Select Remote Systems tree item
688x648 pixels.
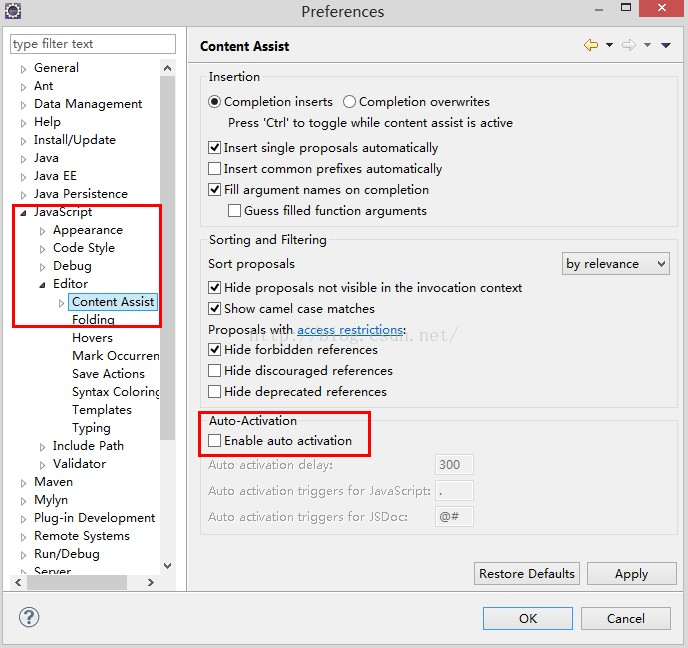pos(82,536)
